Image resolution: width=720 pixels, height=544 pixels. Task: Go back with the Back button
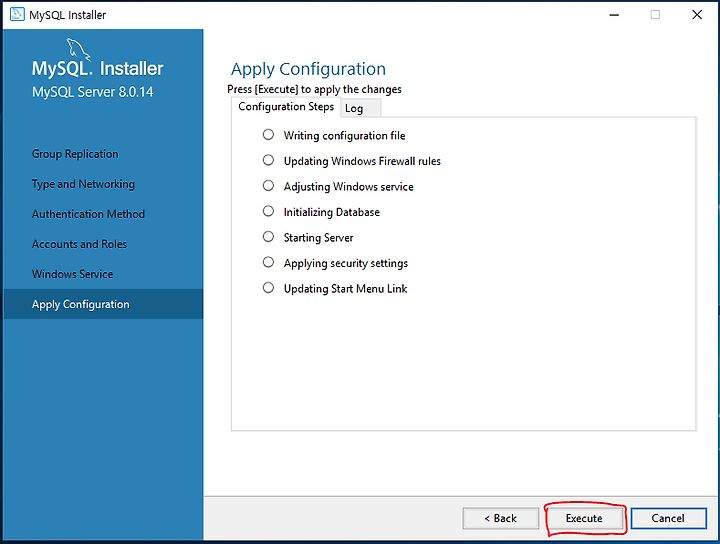point(501,518)
